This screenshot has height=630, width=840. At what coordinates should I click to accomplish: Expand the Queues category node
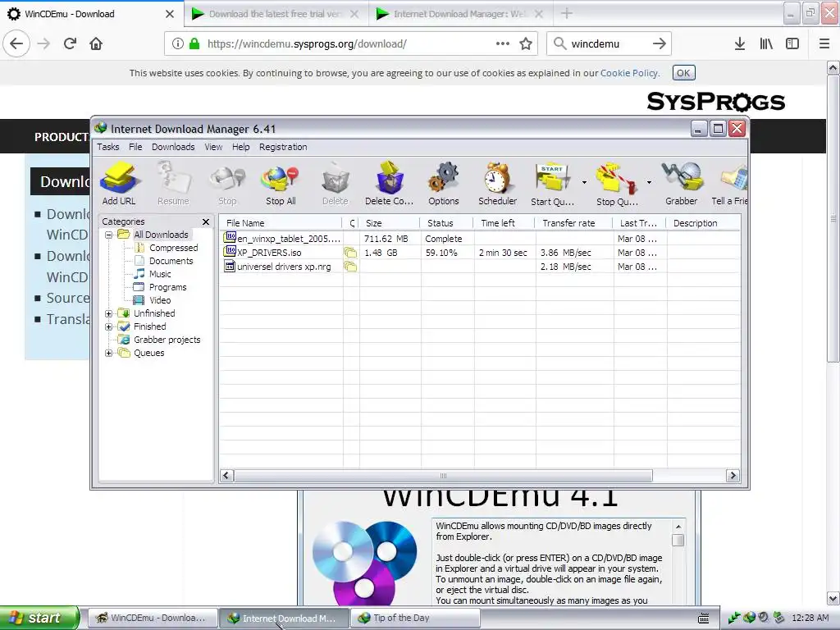109,353
